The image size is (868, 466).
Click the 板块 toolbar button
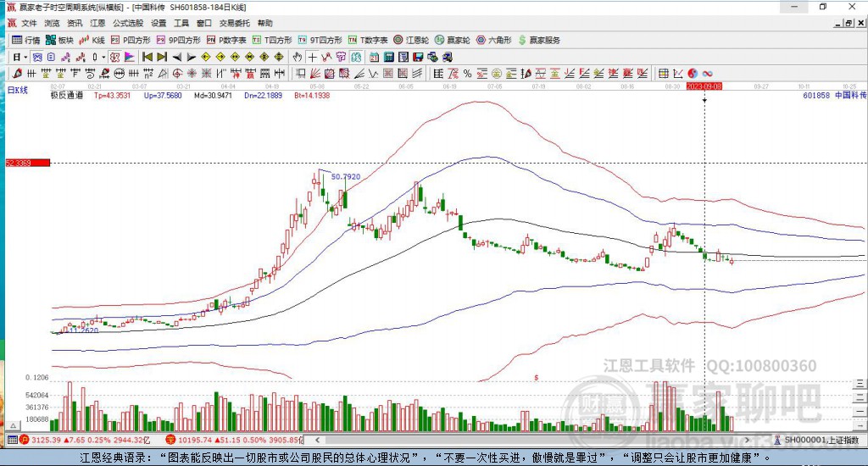60,40
